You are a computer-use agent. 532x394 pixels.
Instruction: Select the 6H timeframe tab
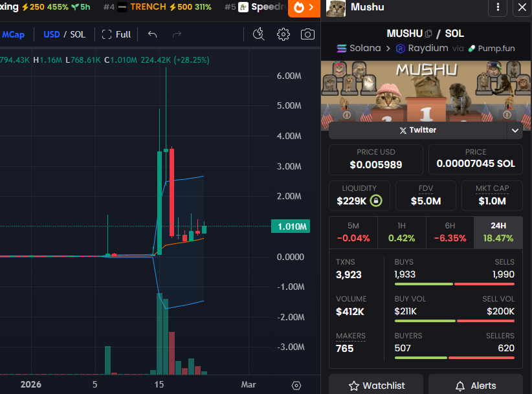click(450, 233)
